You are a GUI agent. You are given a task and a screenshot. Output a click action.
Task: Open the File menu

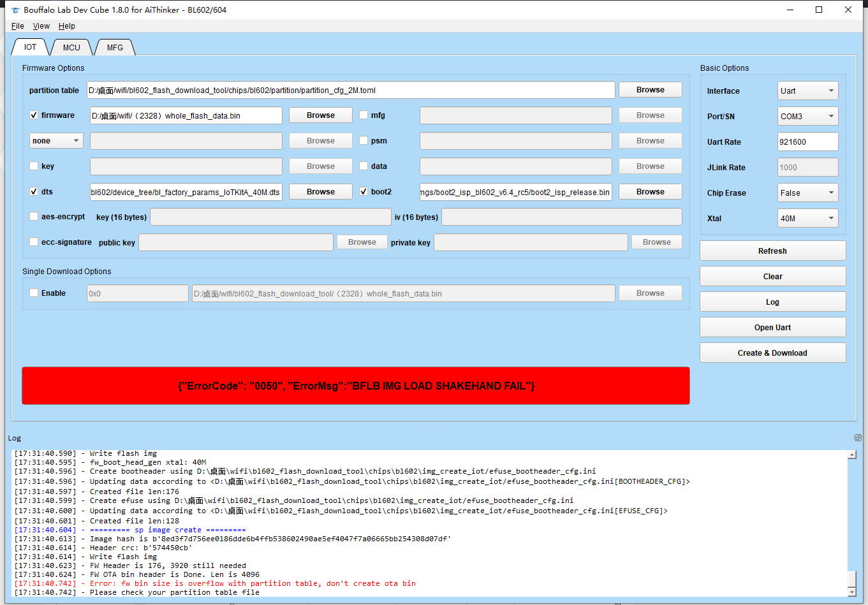tap(17, 26)
